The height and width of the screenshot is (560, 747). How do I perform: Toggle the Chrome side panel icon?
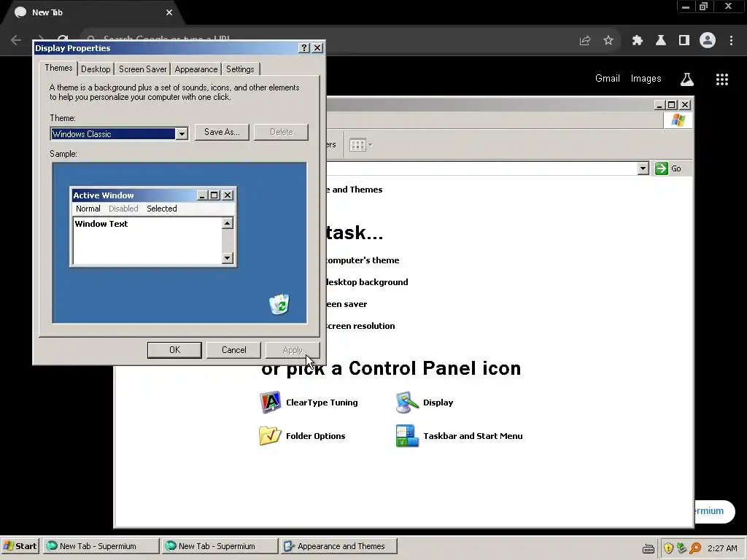[x=684, y=41]
